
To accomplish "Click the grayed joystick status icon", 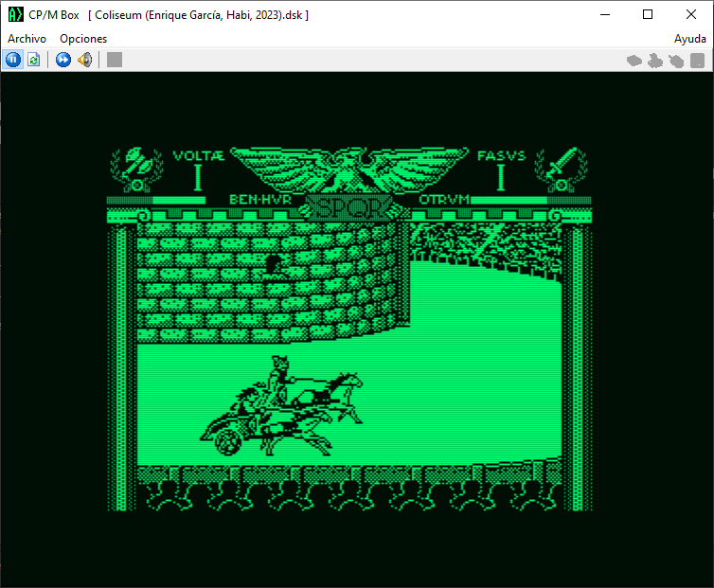I will [654, 60].
